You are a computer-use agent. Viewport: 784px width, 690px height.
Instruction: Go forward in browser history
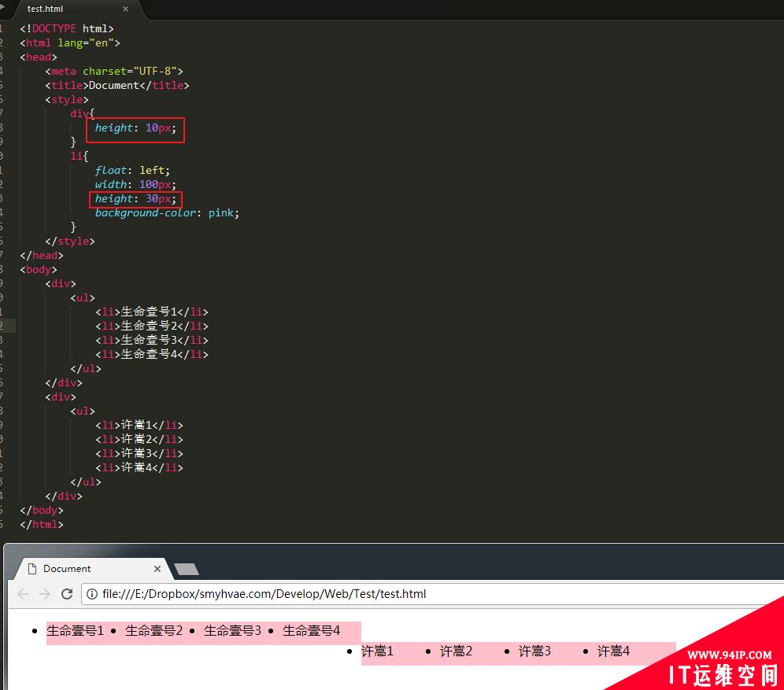coord(45,593)
